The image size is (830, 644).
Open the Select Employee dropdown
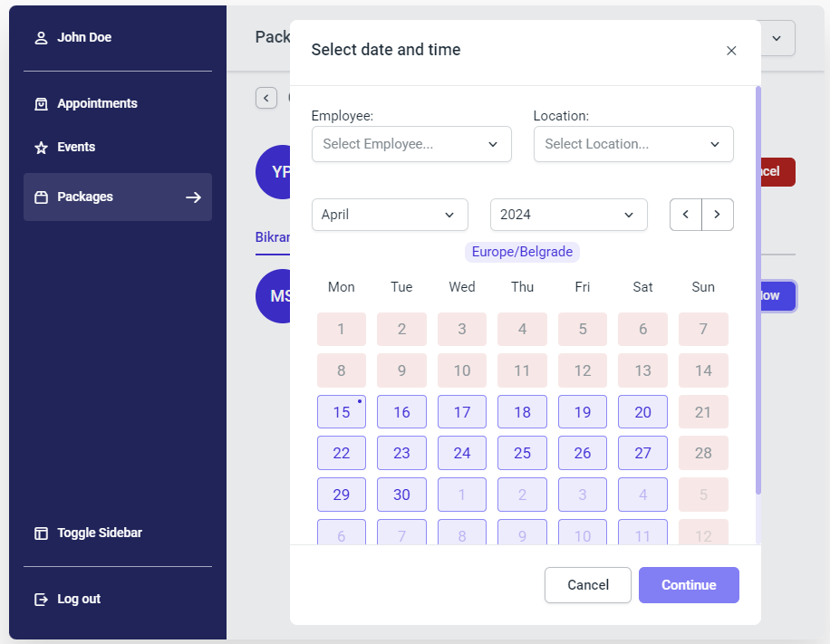pyautogui.click(x=411, y=144)
